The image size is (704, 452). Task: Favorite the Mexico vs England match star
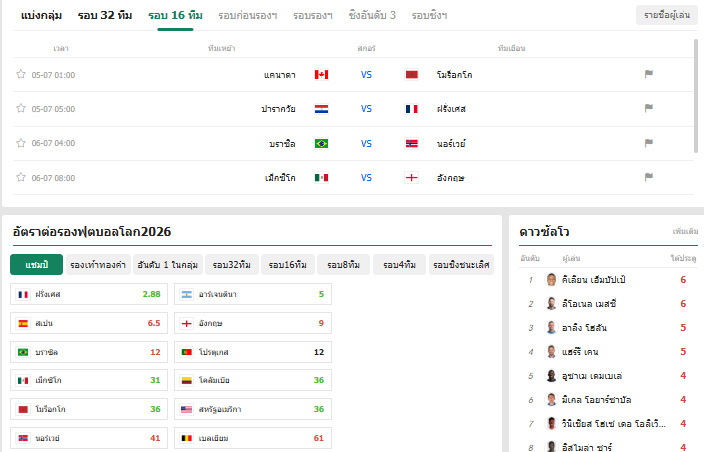click(21, 177)
